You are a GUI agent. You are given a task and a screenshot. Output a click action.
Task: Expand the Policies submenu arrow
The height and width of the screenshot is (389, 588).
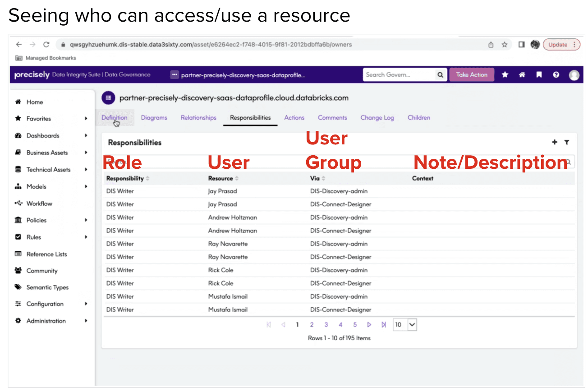point(86,220)
